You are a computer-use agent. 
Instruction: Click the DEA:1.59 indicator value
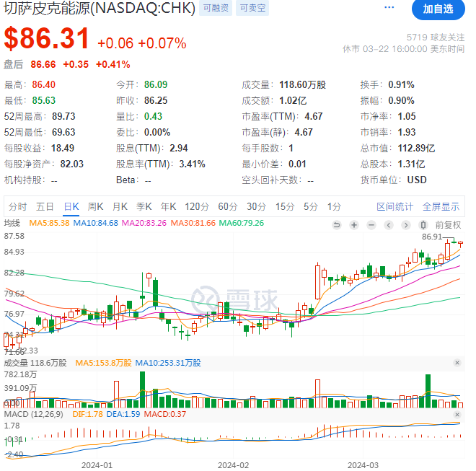click(x=123, y=414)
